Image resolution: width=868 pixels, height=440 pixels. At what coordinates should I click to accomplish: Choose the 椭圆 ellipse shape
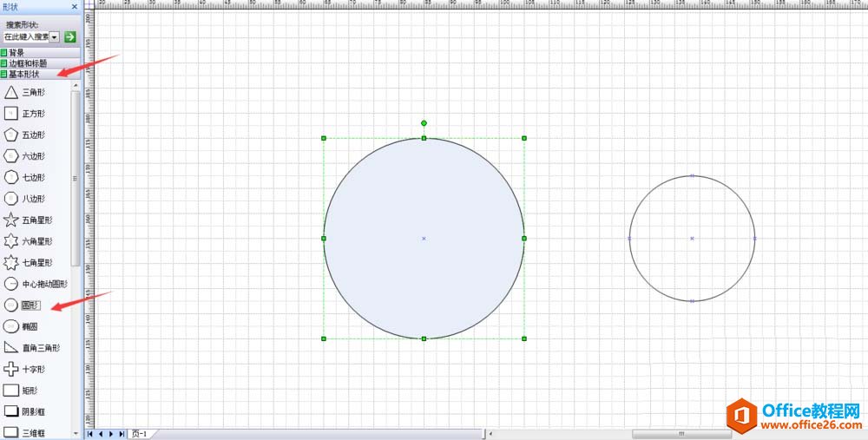tap(21, 326)
